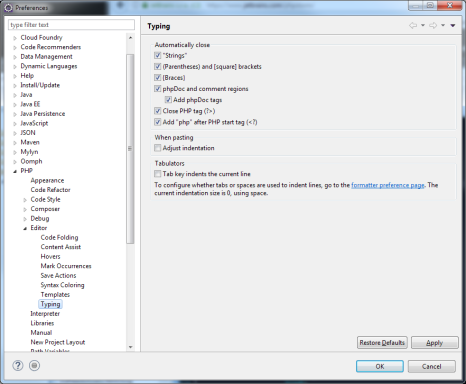Open the New Project Layout page
Image resolution: width=466 pixels, height=384 pixels.
click(x=58, y=342)
